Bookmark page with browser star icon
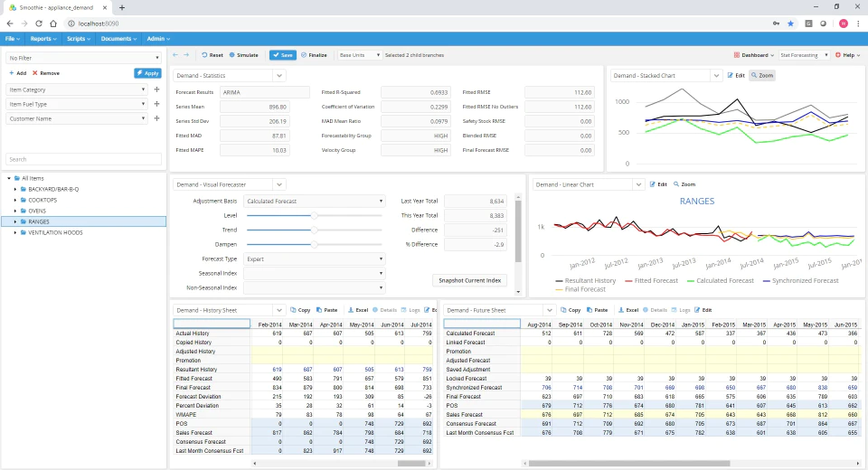868x470 pixels. 790,23
